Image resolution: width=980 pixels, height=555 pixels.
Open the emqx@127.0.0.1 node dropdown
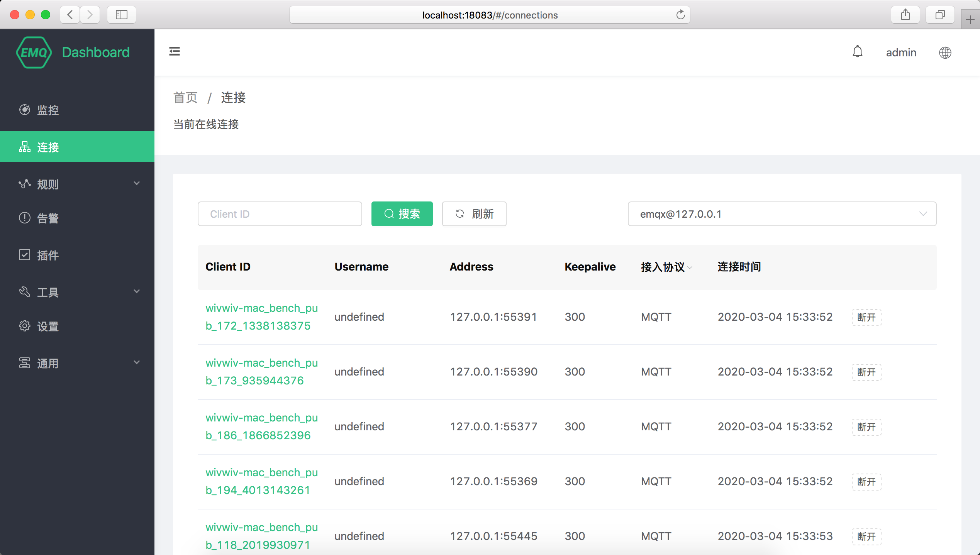(x=782, y=214)
